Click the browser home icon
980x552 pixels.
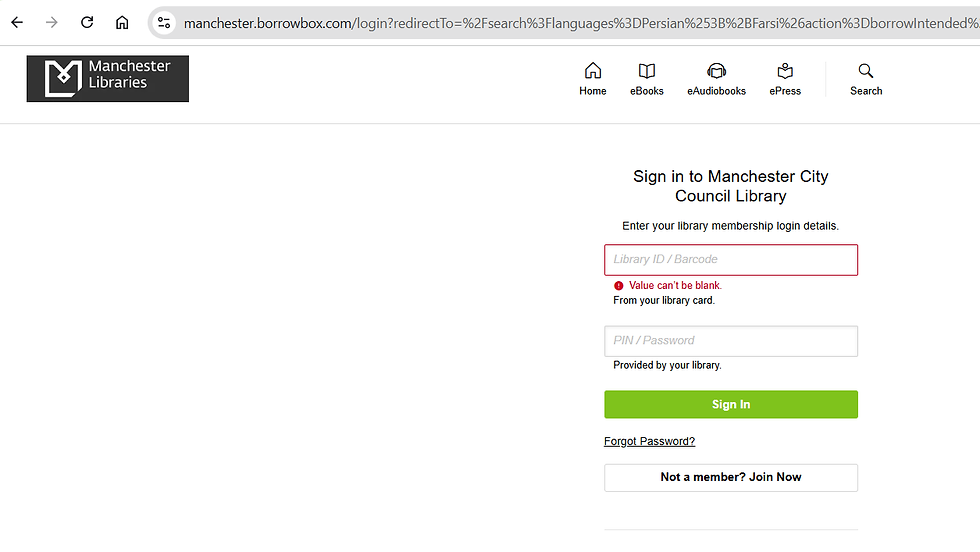click(122, 23)
